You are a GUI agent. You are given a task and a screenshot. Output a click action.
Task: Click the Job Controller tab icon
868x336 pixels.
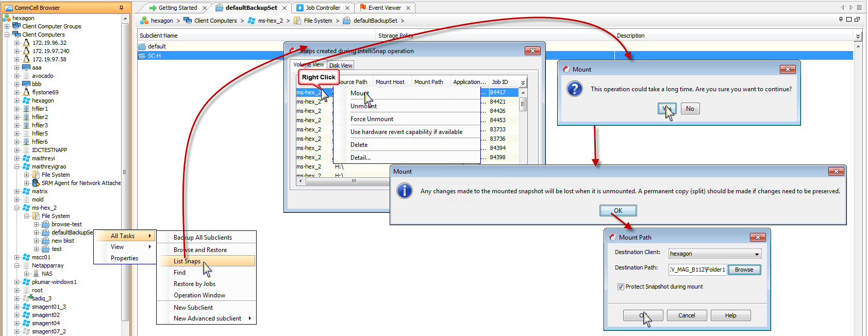pyautogui.click(x=300, y=8)
